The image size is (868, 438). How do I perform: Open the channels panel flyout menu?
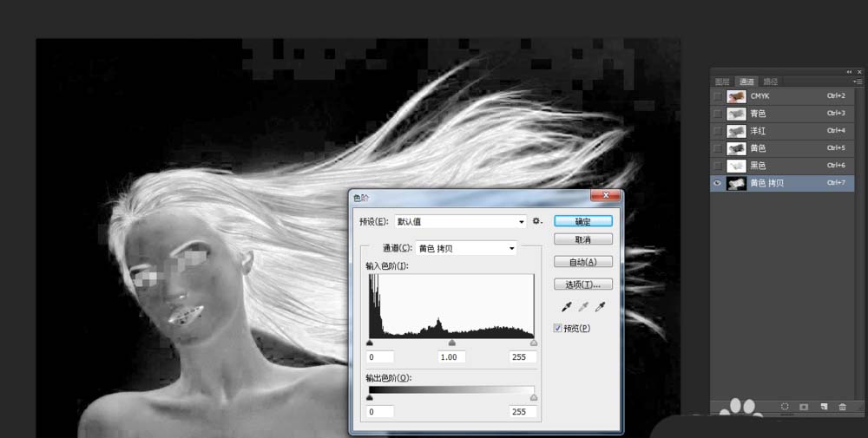[x=858, y=81]
